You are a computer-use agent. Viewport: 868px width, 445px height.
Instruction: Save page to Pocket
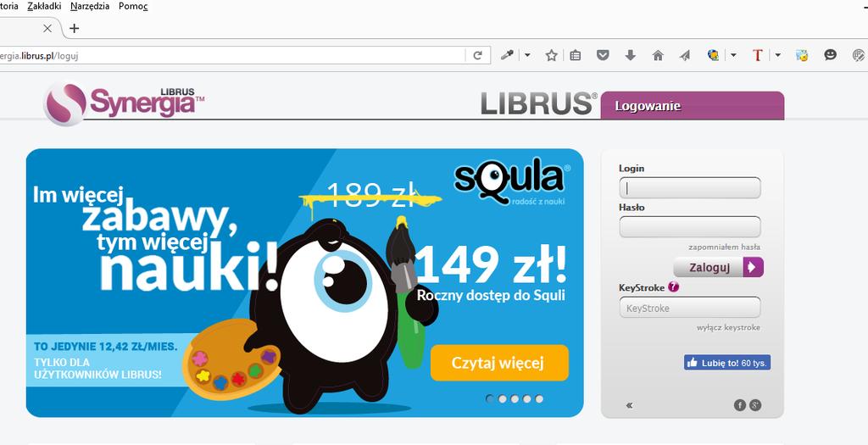[603, 55]
